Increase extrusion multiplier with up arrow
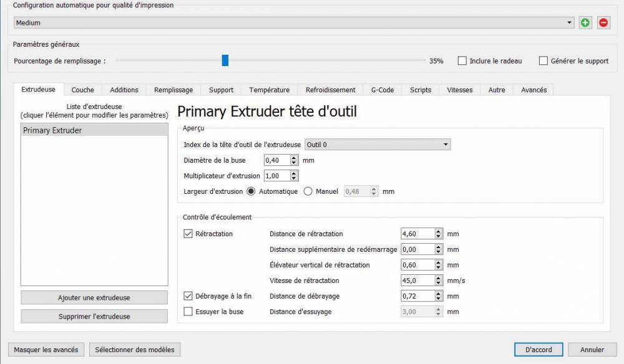The image size is (624, 364). click(x=294, y=173)
